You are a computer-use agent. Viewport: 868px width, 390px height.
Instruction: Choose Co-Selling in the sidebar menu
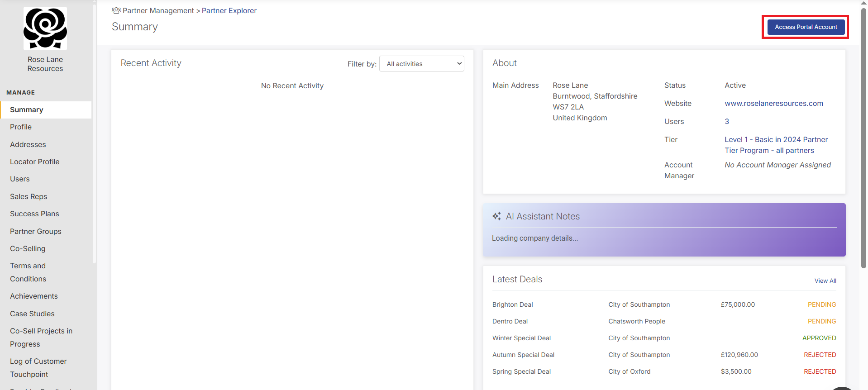pyautogui.click(x=28, y=248)
